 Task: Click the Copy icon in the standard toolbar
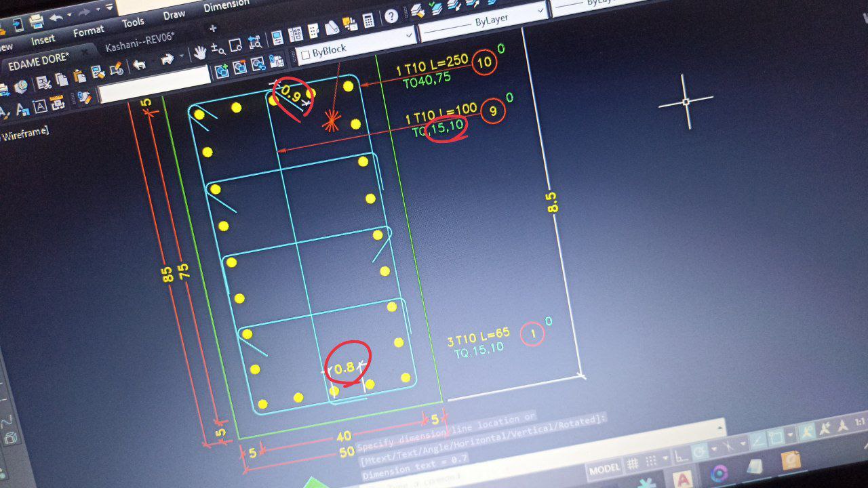pyautogui.click(x=62, y=79)
